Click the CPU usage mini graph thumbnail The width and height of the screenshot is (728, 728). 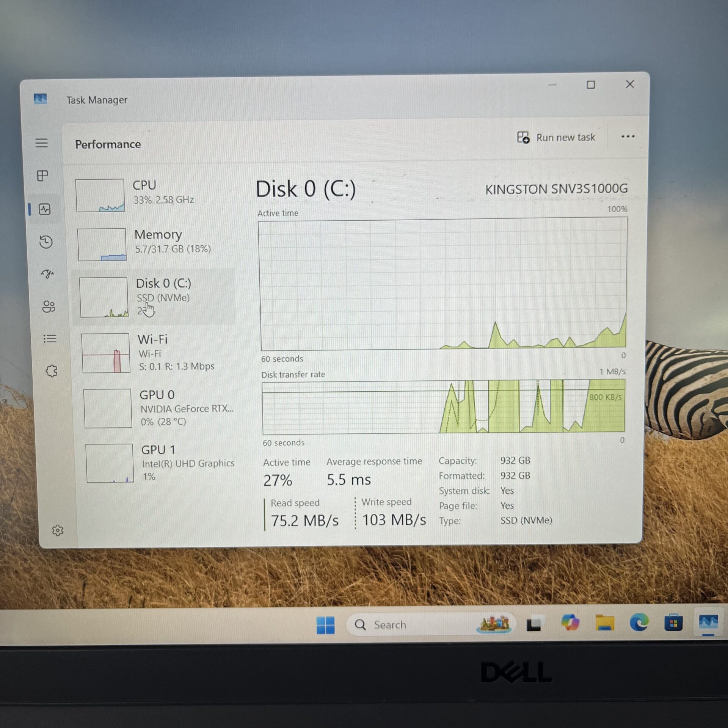click(100, 195)
